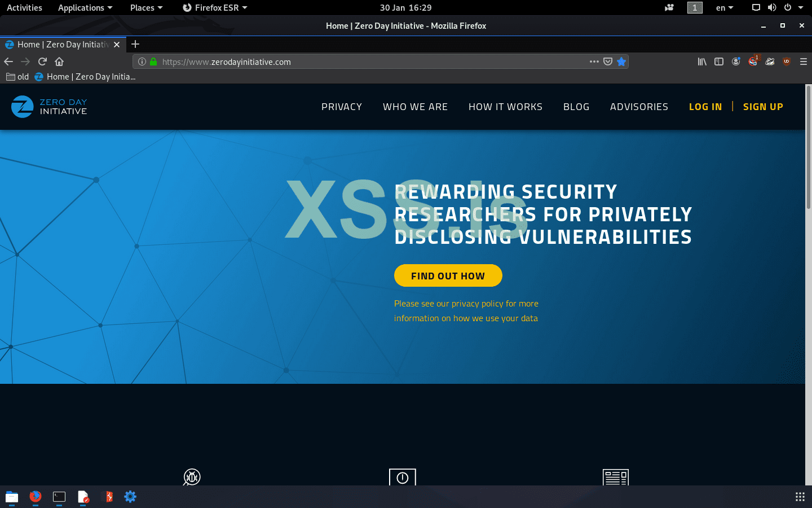Click the forward navigation arrow

coord(25,62)
